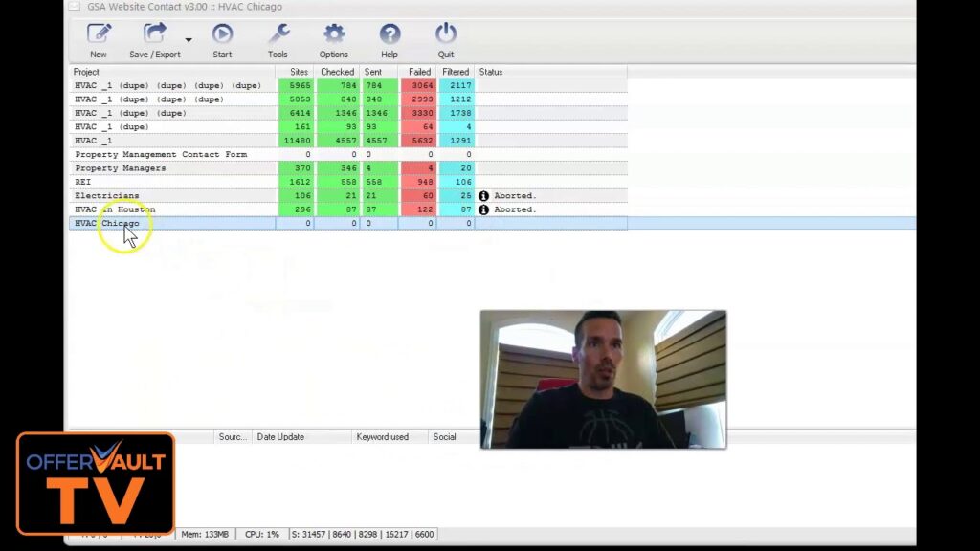Select the Property Managers project
The height and width of the screenshot is (551, 980).
(x=120, y=168)
